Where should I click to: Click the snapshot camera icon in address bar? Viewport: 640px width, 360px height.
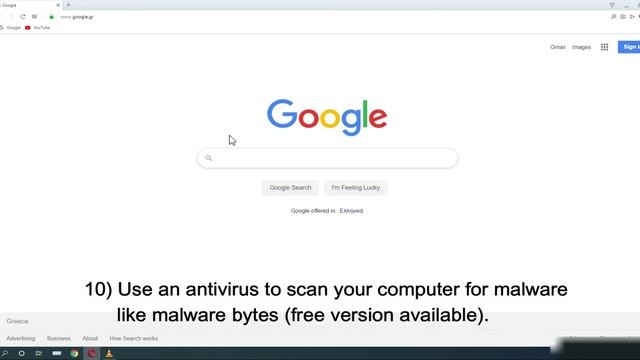pyautogui.click(x=623, y=17)
